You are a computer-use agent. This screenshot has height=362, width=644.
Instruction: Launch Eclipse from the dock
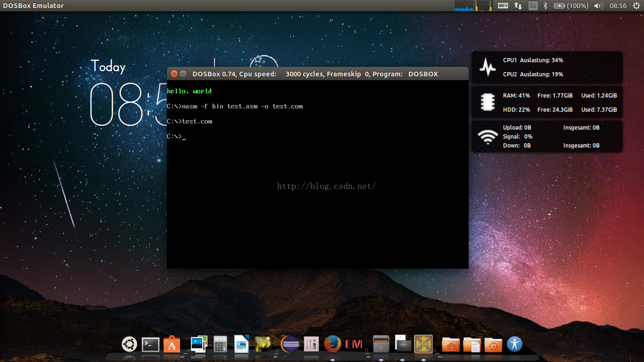tap(290, 345)
